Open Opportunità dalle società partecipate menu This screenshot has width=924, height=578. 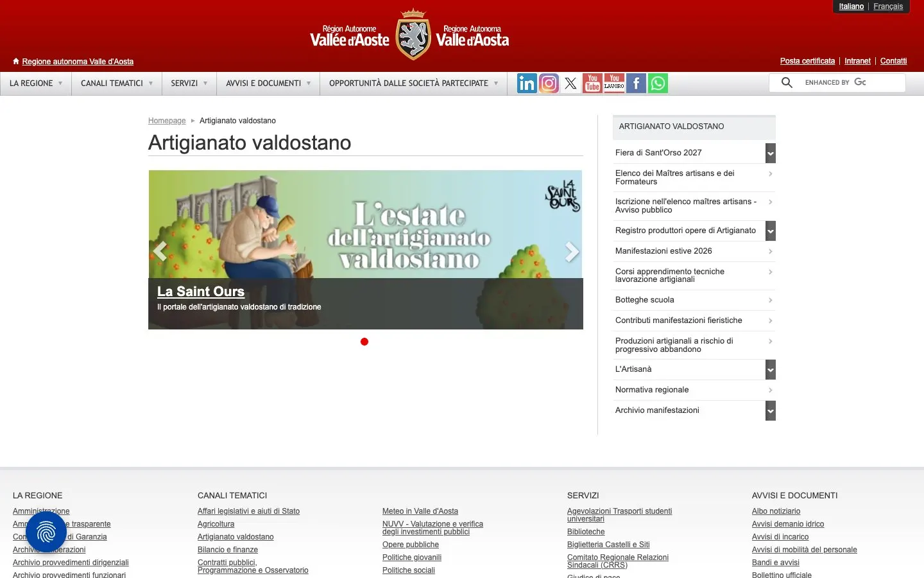(414, 83)
